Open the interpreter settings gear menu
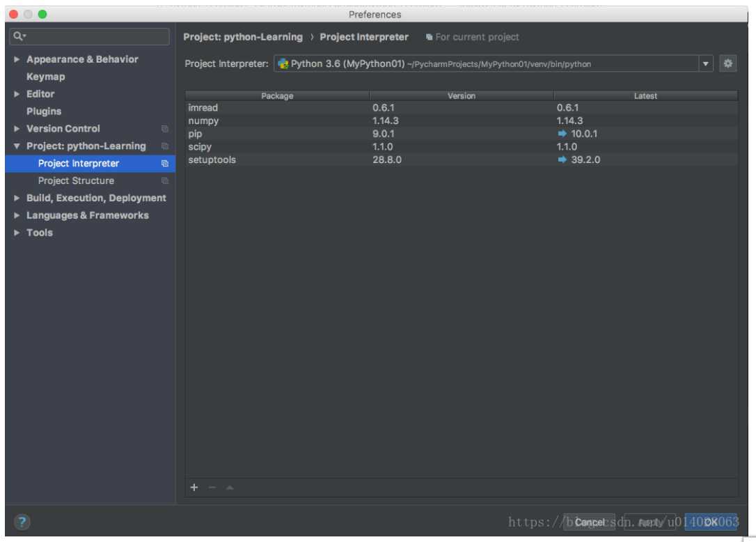The width and height of the screenshot is (756, 542). [x=727, y=63]
